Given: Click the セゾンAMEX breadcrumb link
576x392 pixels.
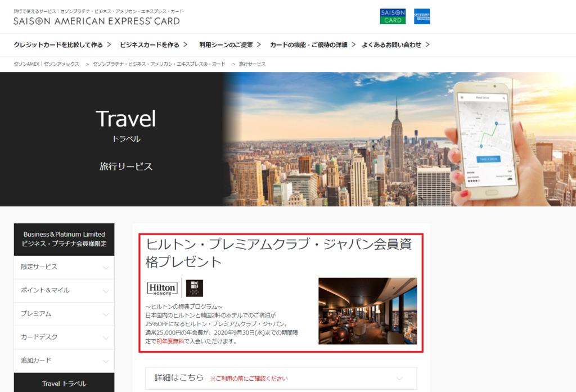Looking at the screenshot, I should point(47,64).
